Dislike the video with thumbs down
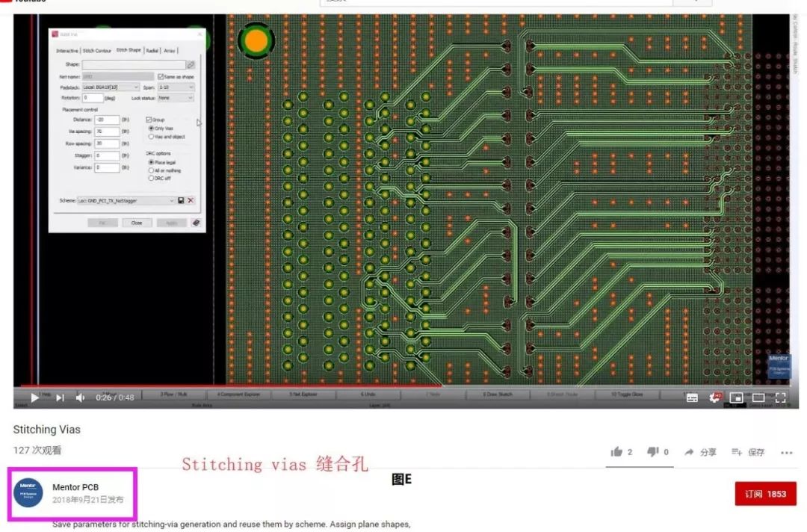This screenshot has height=532, width=807. tap(652, 452)
